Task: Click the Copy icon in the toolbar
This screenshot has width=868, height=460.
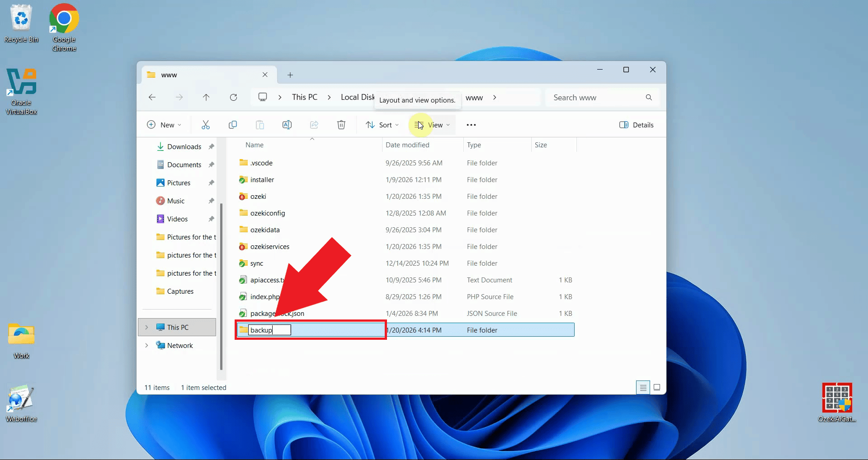Action: click(233, 125)
